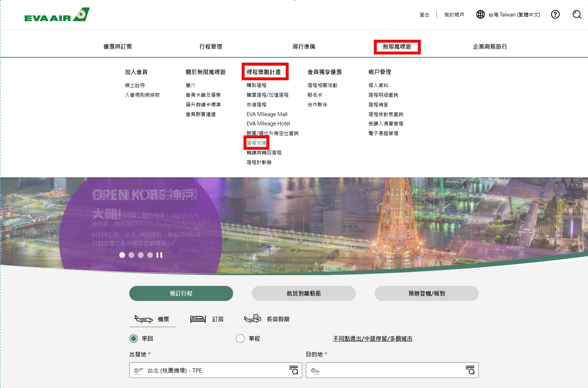The width and height of the screenshot is (588, 388).
Task: Open 轉讓與轉回哩程 menu item
Action: (x=264, y=153)
